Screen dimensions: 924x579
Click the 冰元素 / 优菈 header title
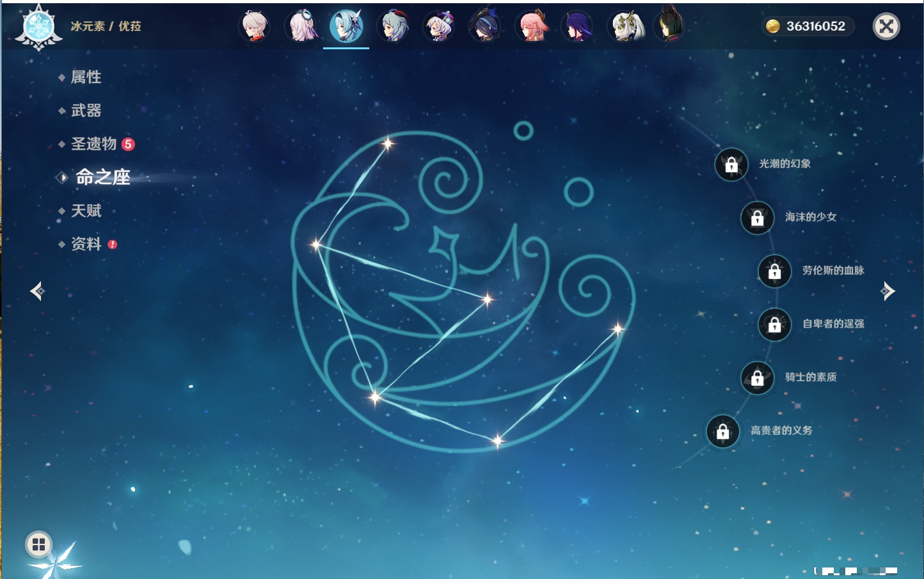tap(106, 26)
